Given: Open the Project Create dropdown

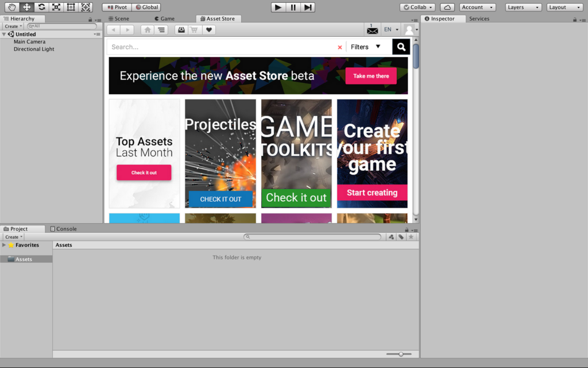Looking at the screenshot, I should point(14,237).
